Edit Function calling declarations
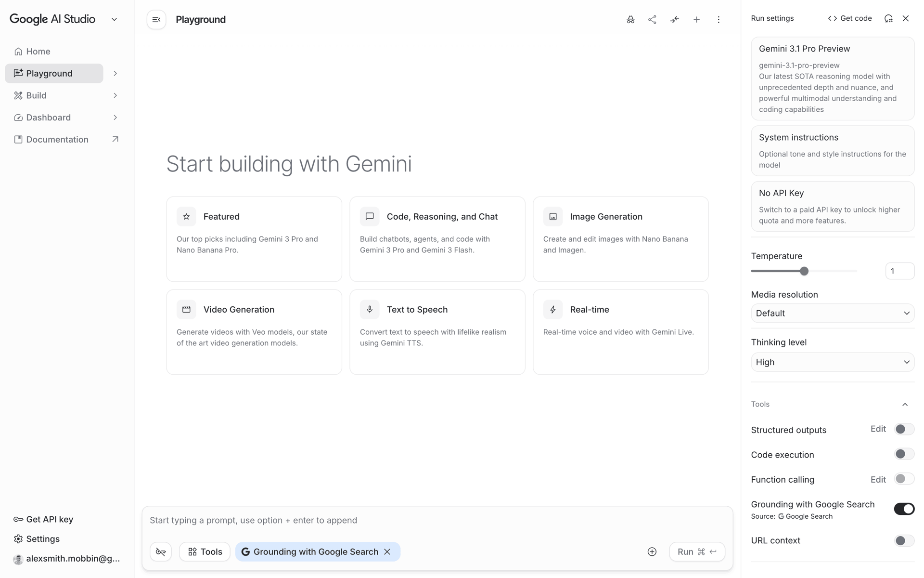 click(x=878, y=480)
